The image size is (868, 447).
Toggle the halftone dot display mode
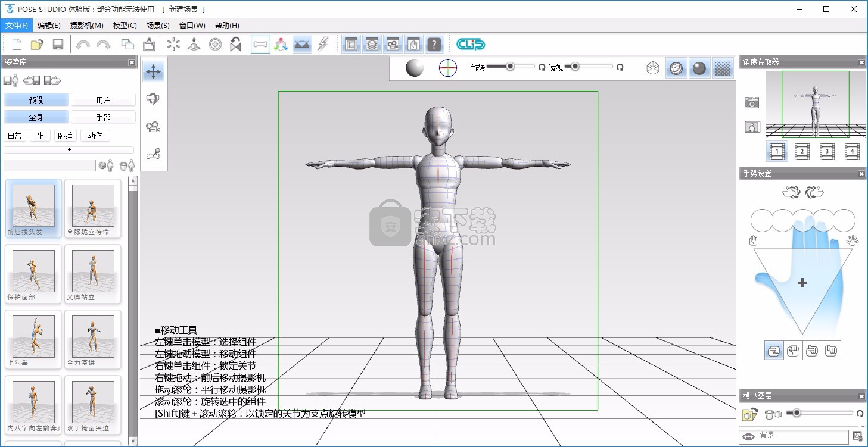[x=723, y=68]
